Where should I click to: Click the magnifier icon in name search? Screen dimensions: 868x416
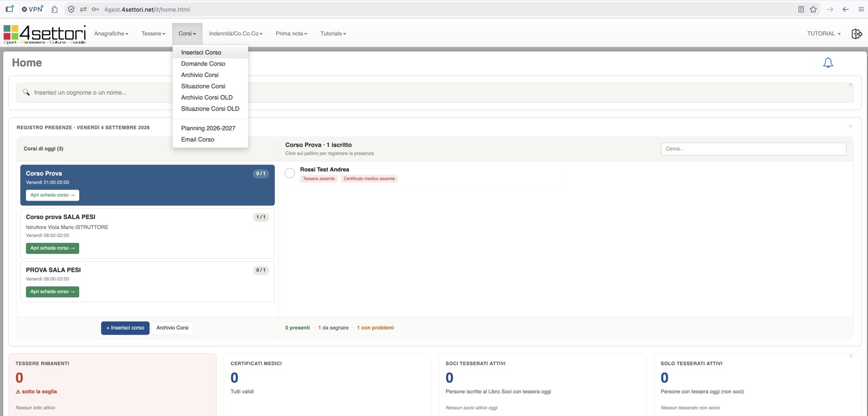click(x=26, y=92)
